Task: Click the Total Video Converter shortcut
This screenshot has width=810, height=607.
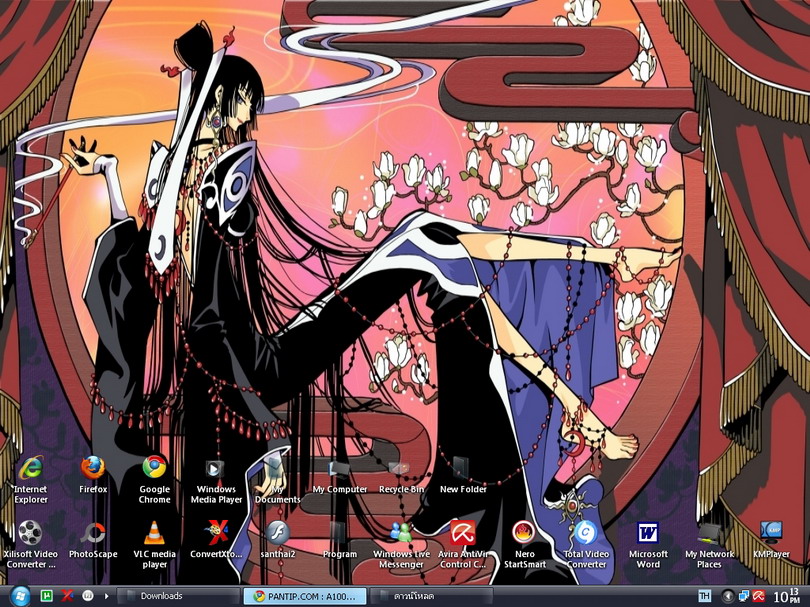Action: (586, 545)
